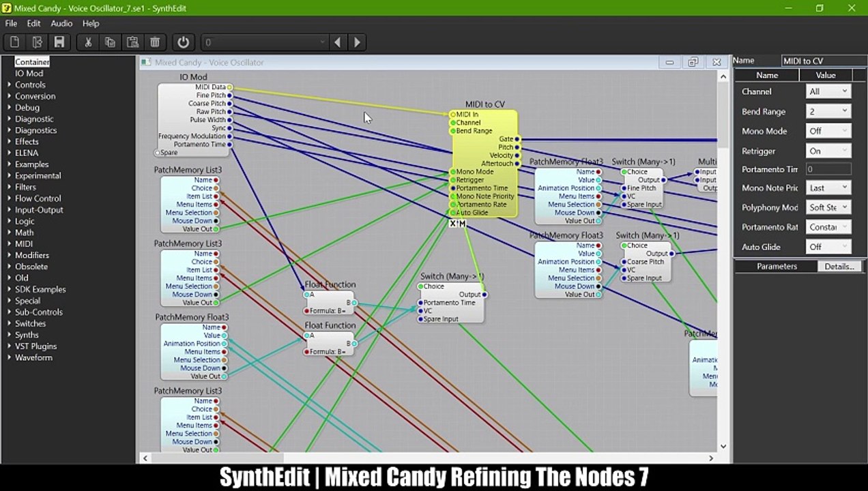This screenshot has width=868, height=491.
Task: Open the Mono Mode dropdown
Action: [x=828, y=131]
